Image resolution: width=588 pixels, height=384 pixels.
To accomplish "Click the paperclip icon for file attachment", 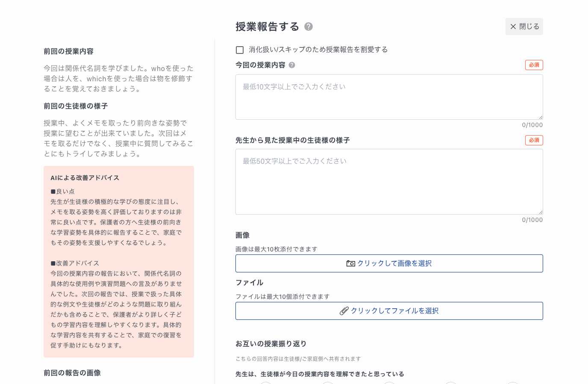I will pos(344,311).
